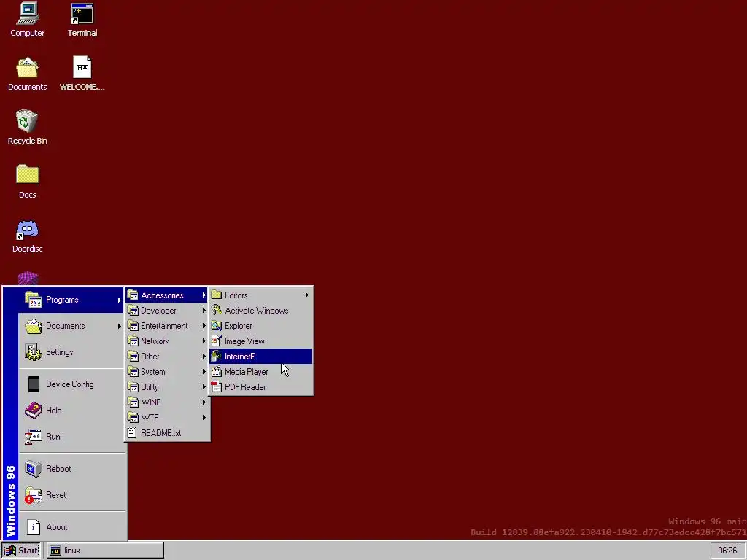This screenshot has width=747, height=560.
Task: Click the Media Player icon
Action: coord(217,371)
